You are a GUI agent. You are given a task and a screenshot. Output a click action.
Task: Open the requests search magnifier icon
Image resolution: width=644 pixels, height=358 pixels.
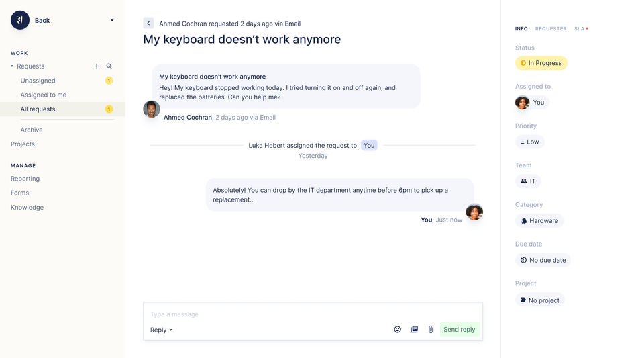pos(109,66)
